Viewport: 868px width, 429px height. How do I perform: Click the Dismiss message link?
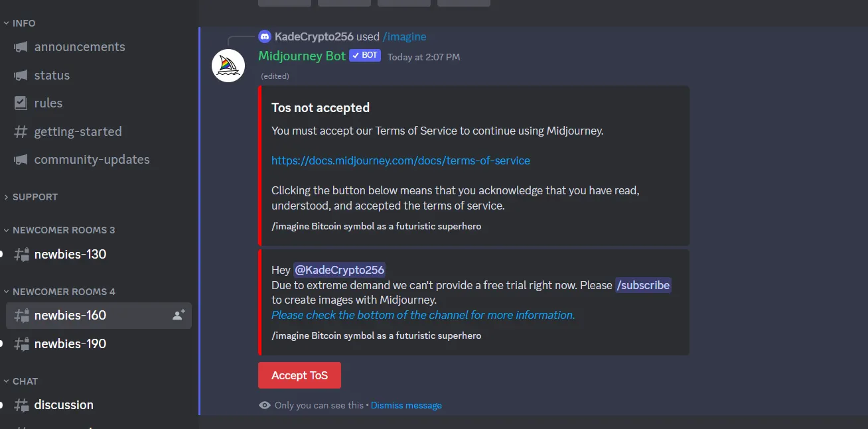click(406, 405)
